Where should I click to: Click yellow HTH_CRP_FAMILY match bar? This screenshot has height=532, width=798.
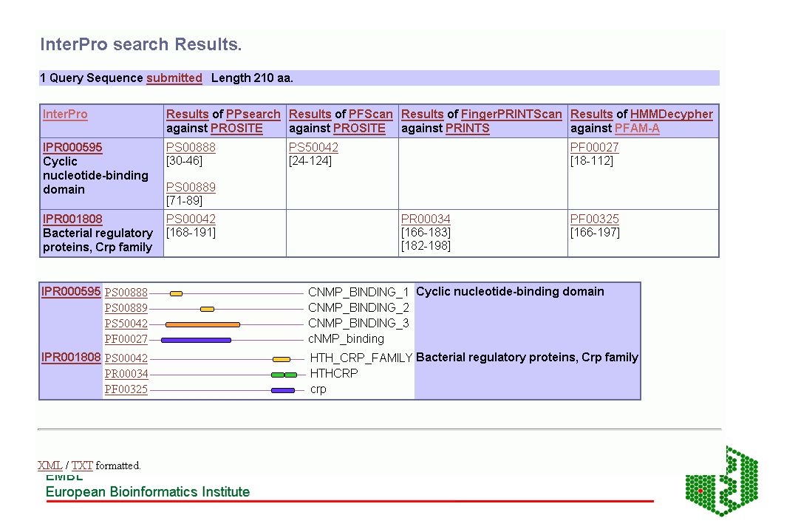[x=282, y=359]
